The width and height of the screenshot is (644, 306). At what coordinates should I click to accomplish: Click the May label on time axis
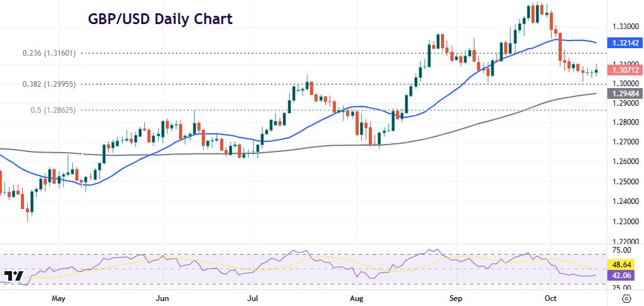point(58,297)
